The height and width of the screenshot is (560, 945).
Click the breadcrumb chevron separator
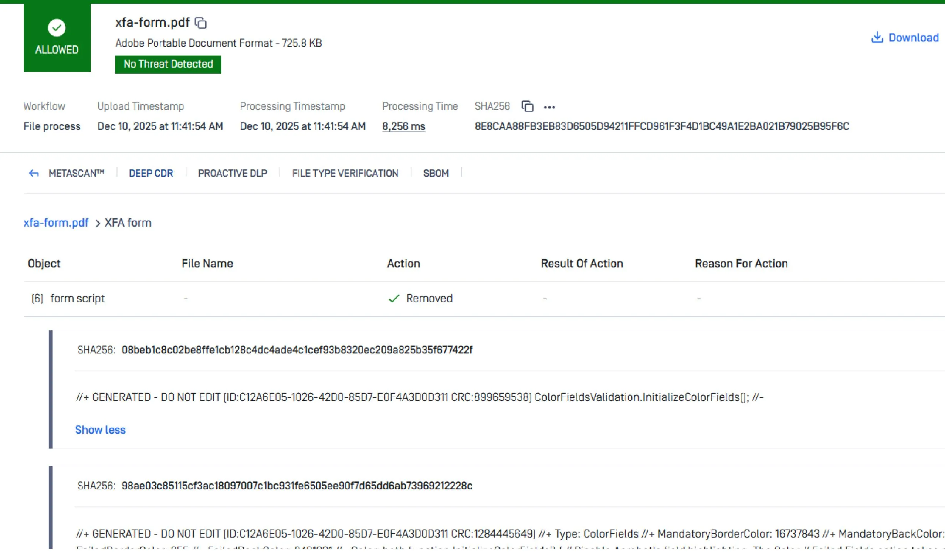tap(97, 223)
